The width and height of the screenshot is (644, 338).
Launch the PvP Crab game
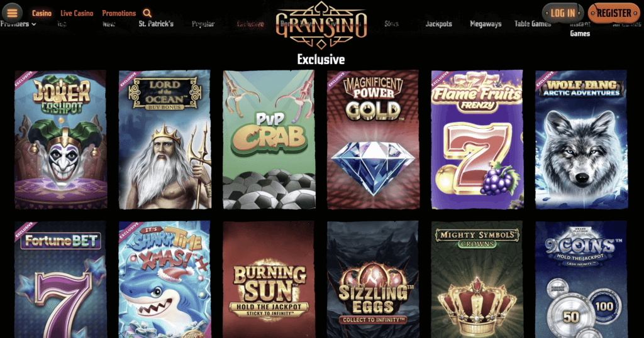point(269,139)
